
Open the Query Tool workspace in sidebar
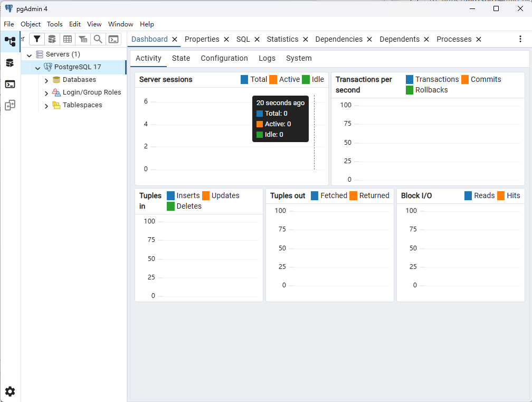tap(10, 63)
